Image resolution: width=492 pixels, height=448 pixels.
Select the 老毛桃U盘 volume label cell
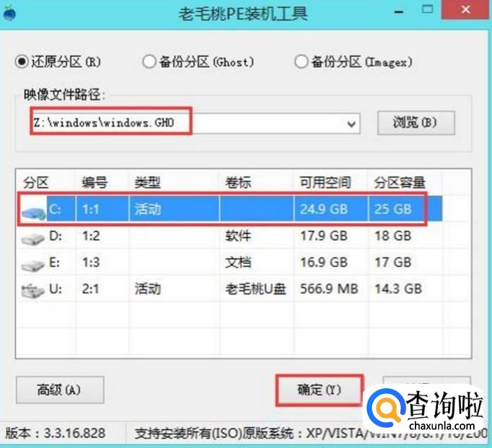pos(255,289)
